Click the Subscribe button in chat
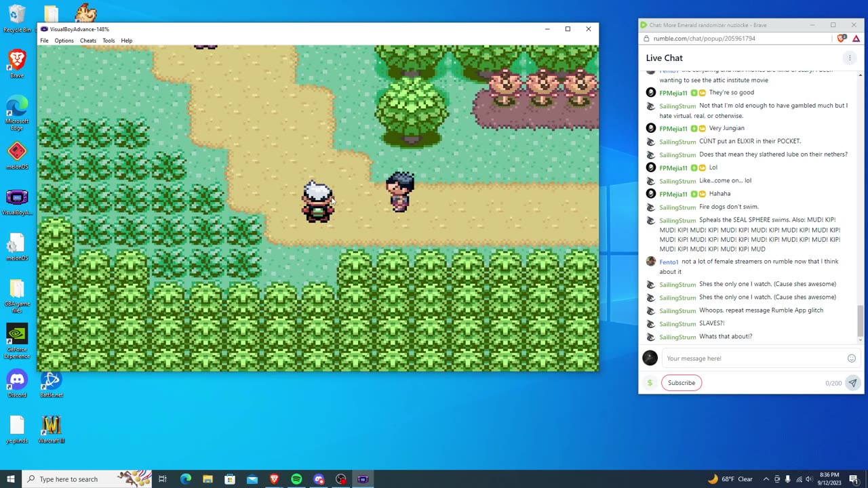Image resolution: width=868 pixels, height=488 pixels. 681,383
